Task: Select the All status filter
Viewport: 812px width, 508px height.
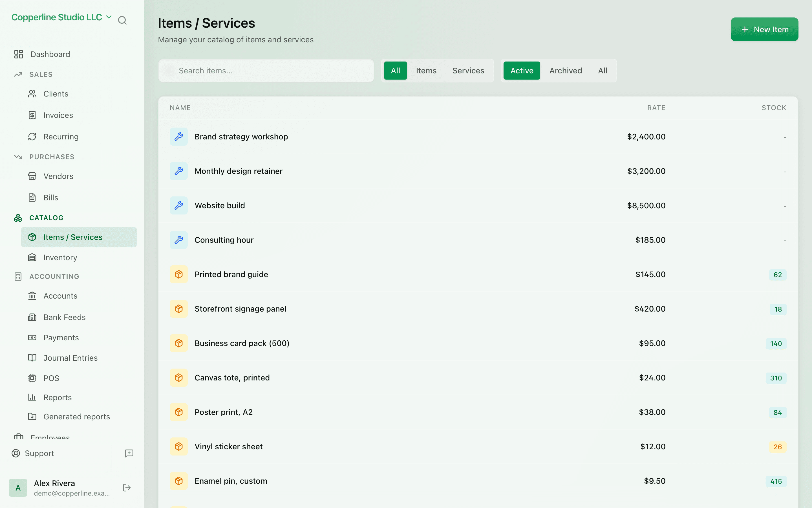Action: pyautogui.click(x=603, y=71)
